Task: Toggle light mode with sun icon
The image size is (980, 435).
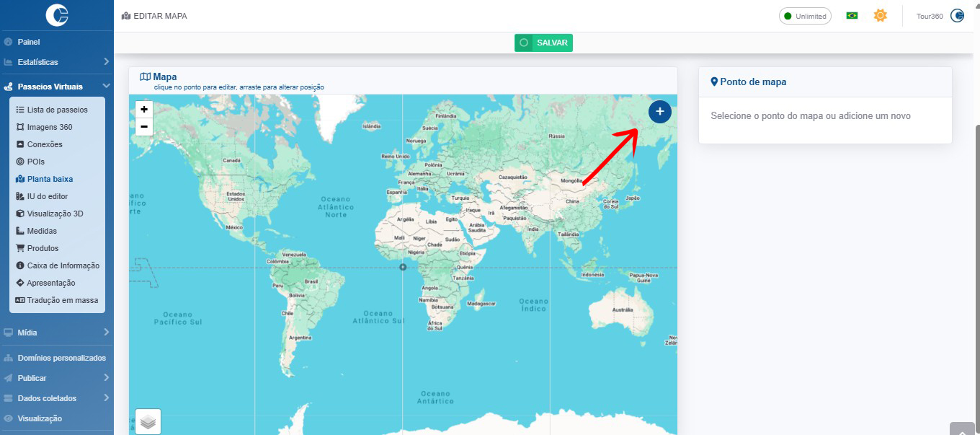Action: click(x=880, y=16)
